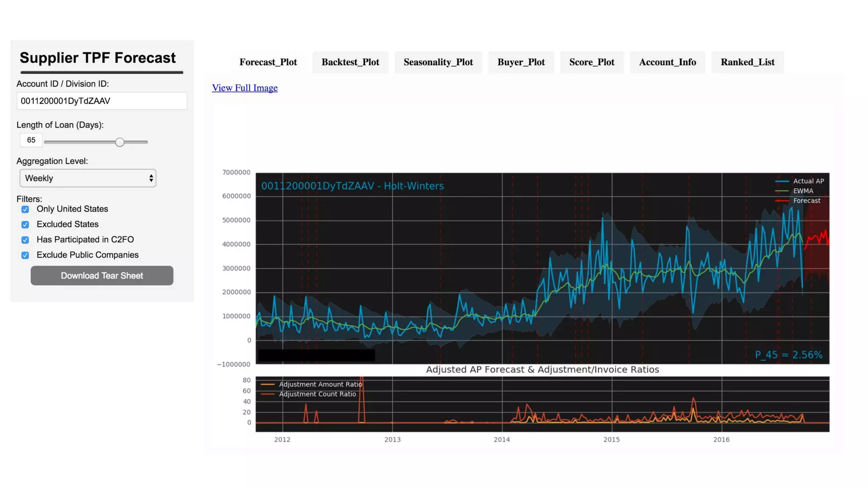868x488 pixels.
Task: Disable Has Participated in C2FO filter
Action: coord(25,240)
